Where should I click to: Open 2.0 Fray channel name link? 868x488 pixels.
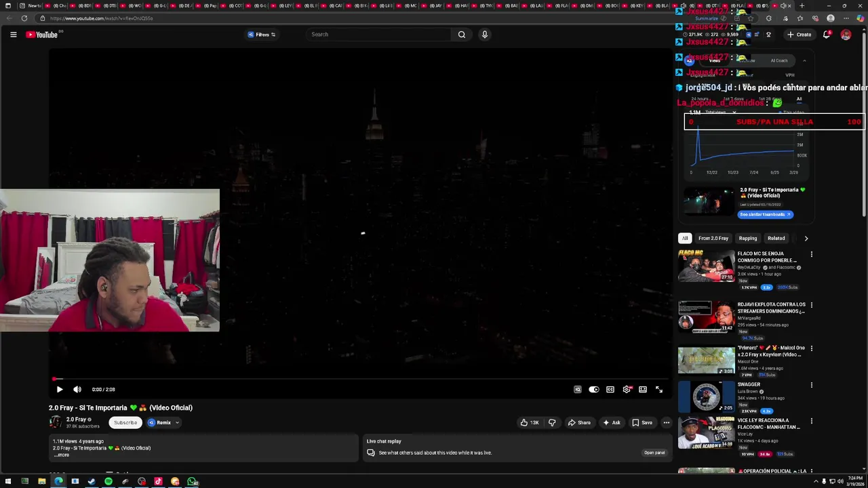[x=76, y=420]
